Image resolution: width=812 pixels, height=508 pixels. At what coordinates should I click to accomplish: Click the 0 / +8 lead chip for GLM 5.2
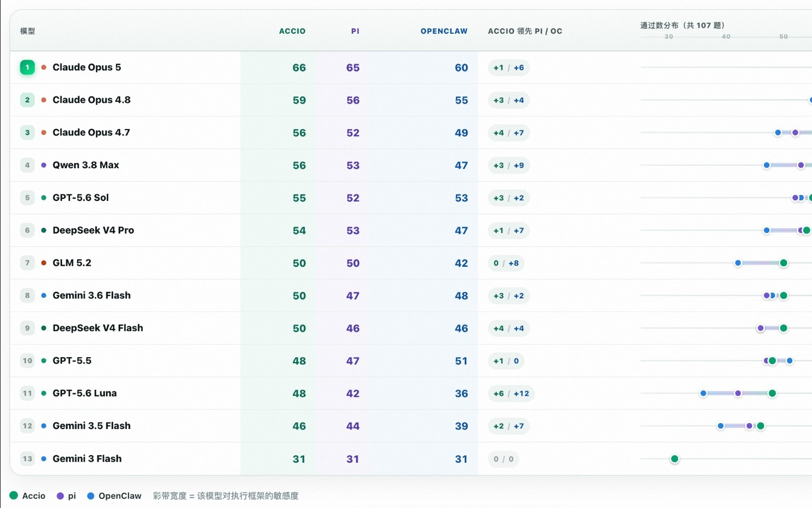pyautogui.click(x=506, y=264)
